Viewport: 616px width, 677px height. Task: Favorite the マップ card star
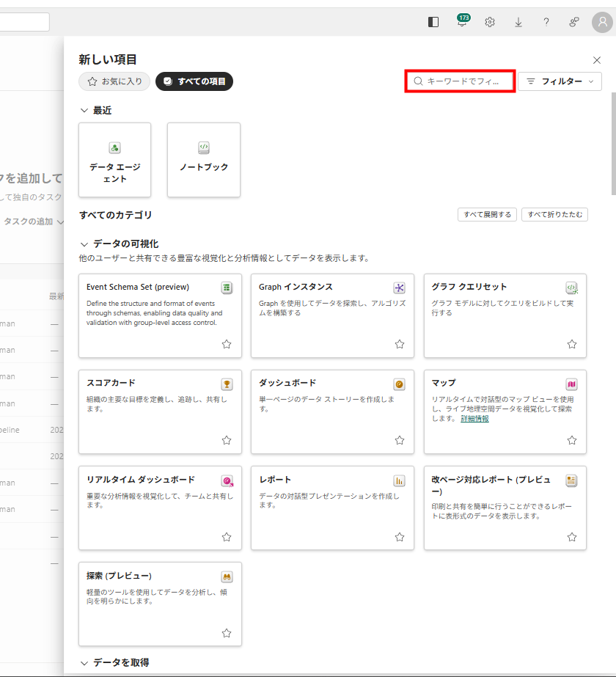click(x=572, y=440)
